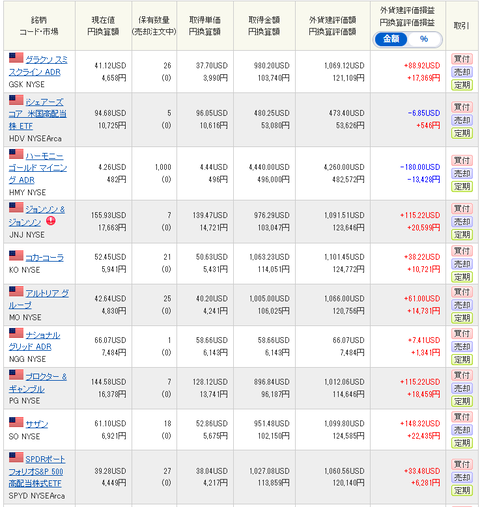480x507 pixels.
Task: Click 買付 buy button for HDV
Action: 462,107
